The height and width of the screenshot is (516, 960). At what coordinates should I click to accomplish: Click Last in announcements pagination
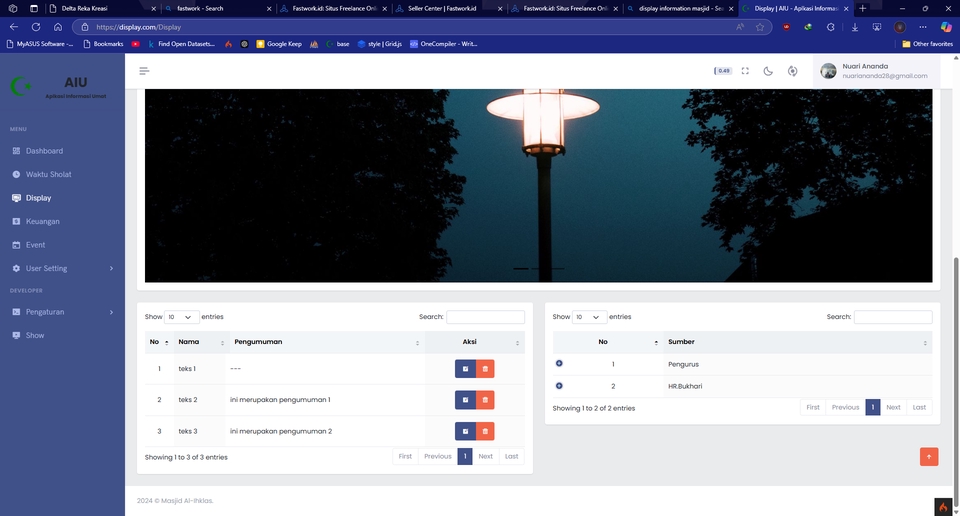point(512,457)
